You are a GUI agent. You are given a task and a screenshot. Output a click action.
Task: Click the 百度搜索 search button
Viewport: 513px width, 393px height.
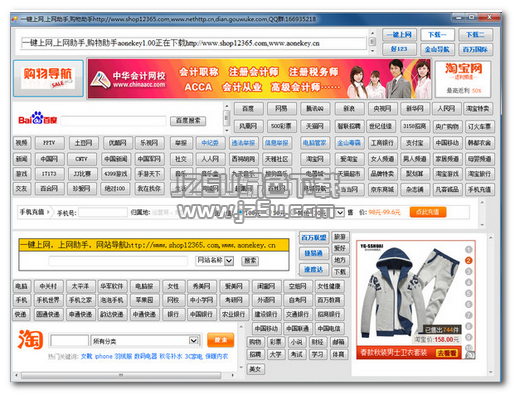point(188,121)
